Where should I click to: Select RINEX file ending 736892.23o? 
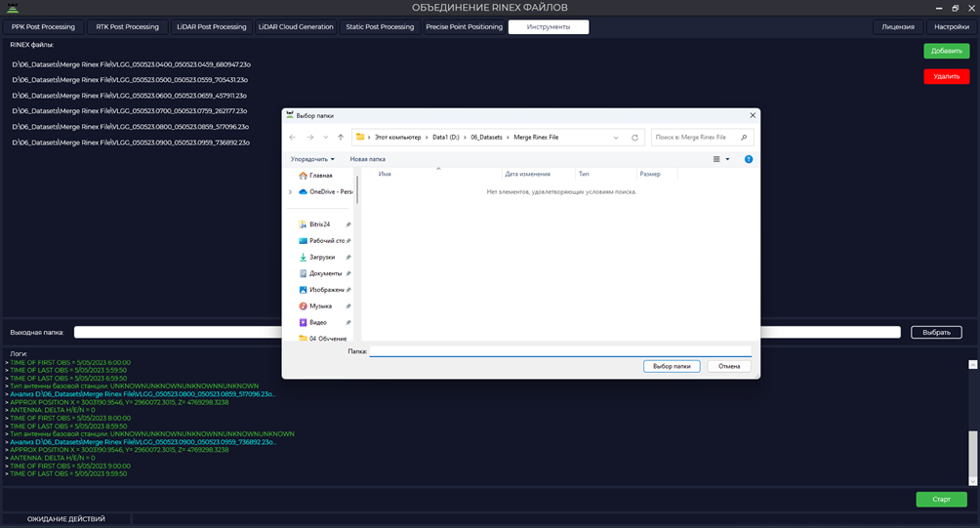point(131,142)
